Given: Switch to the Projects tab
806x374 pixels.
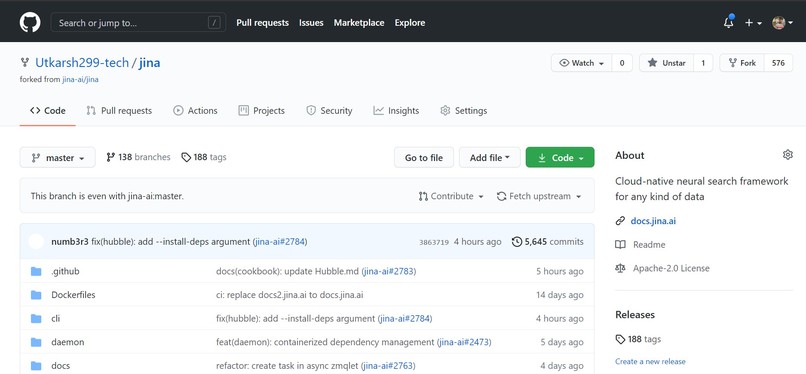Looking at the screenshot, I should (x=262, y=110).
